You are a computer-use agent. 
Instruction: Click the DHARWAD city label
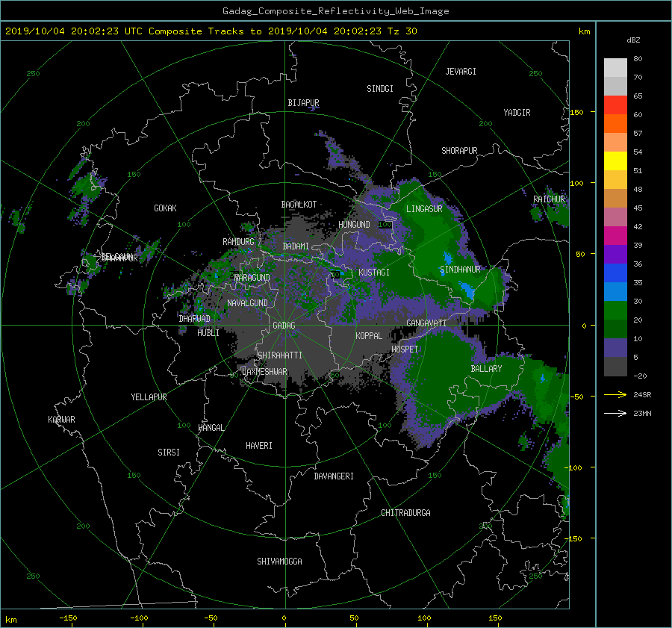[x=194, y=319]
